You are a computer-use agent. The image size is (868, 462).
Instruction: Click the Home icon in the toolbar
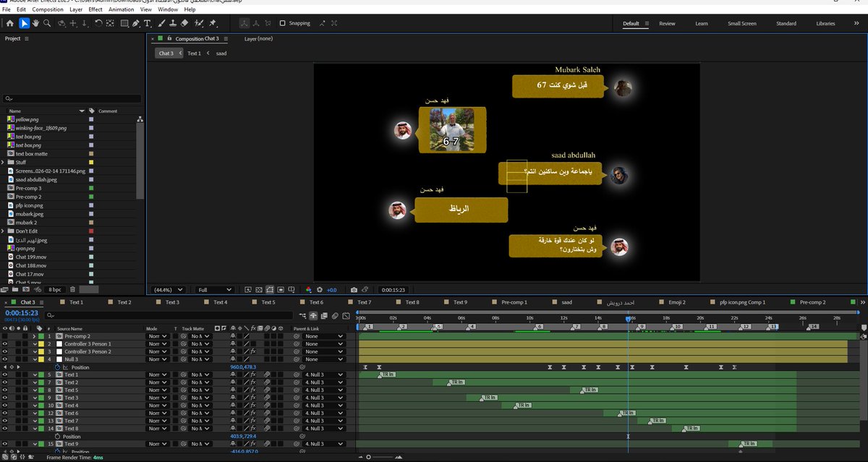pyautogui.click(x=9, y=23)
